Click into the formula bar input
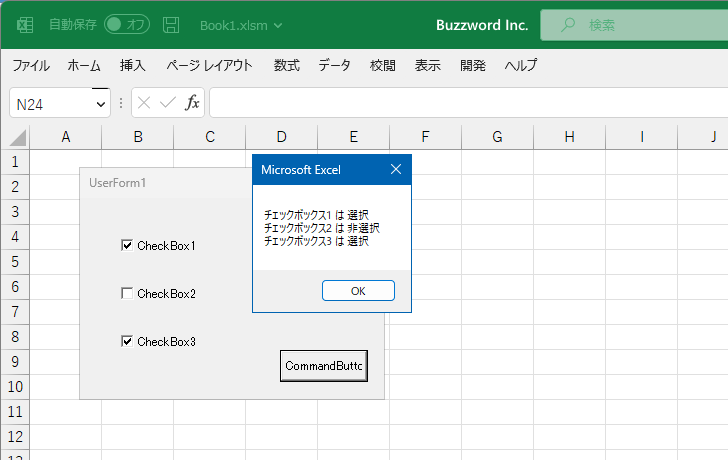The height and width of the screenshot is (460, 728). click(468, 103)
